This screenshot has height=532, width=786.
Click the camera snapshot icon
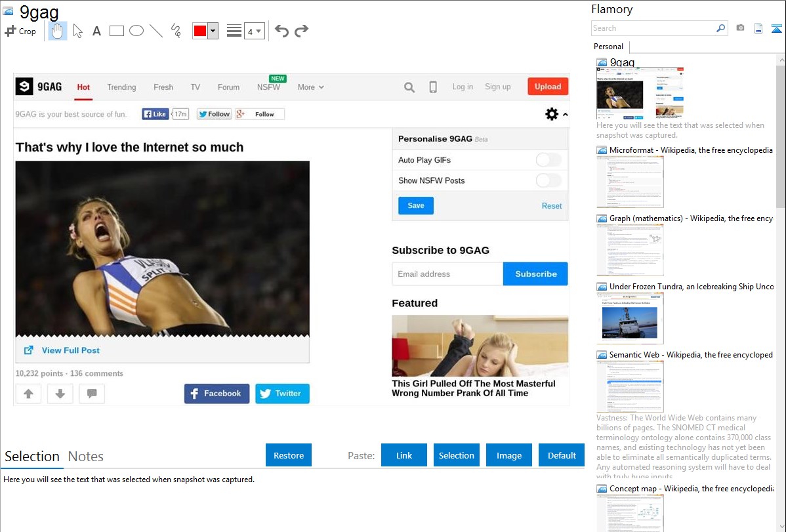(740, 28)
